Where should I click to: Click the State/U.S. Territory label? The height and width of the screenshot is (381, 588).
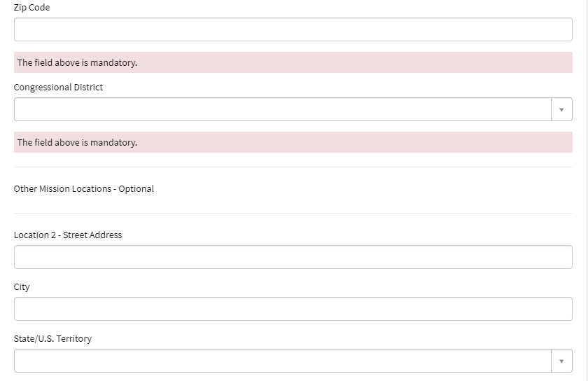(x=52, y=339)
